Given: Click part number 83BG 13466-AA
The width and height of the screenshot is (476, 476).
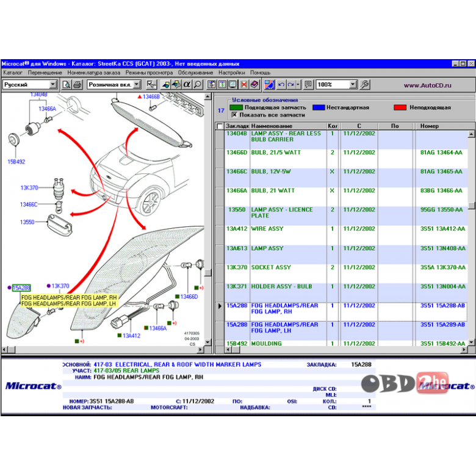Looking at the screenshot, I should (441, 190).
